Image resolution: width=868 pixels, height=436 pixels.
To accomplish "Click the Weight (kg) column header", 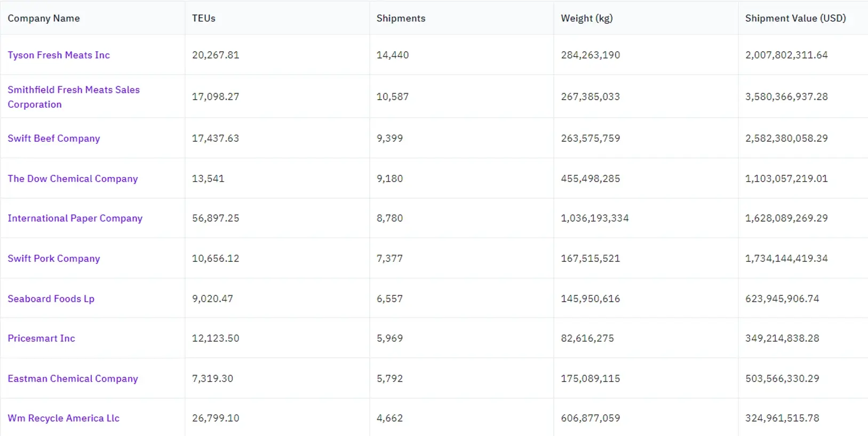I will (x=587, y=18).
